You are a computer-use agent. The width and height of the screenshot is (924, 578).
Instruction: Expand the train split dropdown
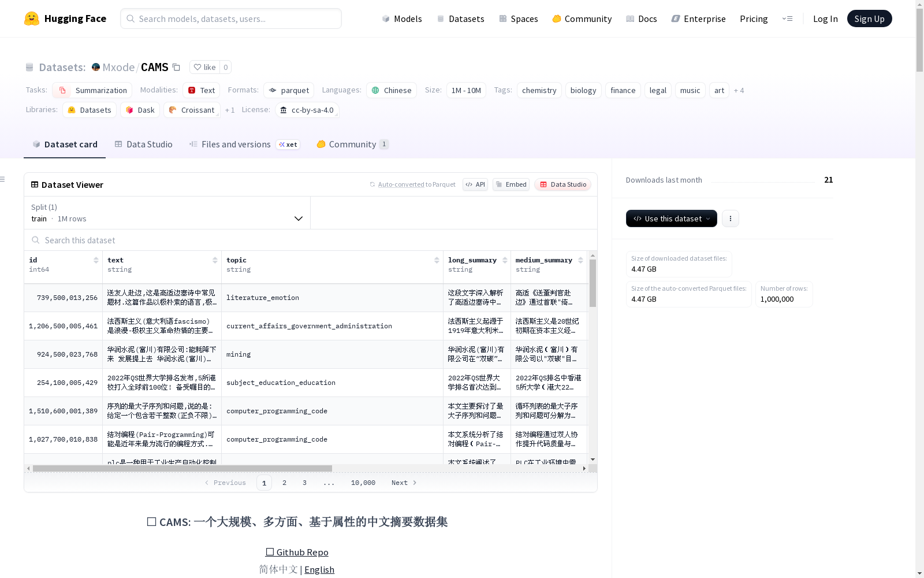[167, 213]
